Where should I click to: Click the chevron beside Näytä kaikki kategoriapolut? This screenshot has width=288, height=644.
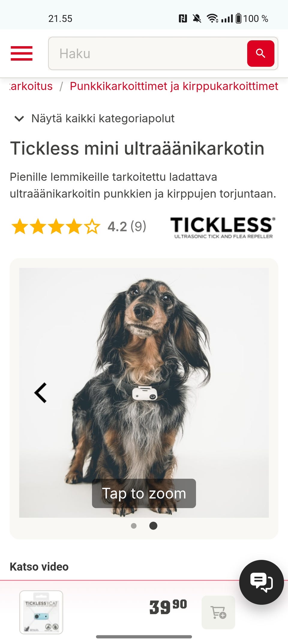point(19,119)
